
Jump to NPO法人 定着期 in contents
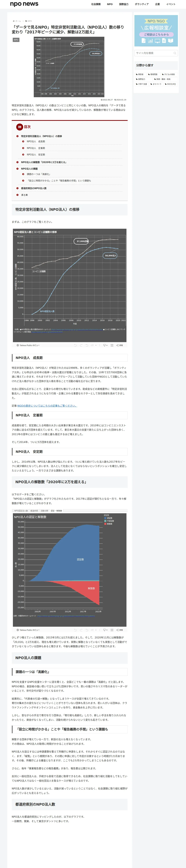pos(36,148)
